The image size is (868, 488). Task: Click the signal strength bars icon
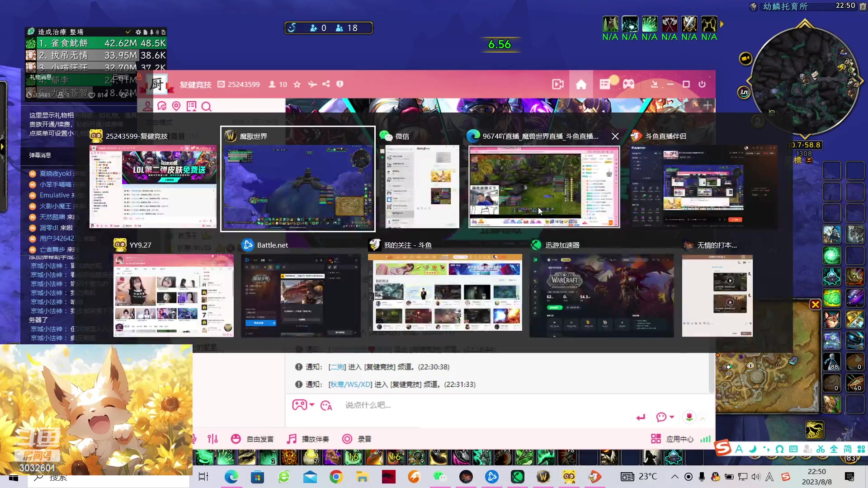(x=705, y=439)
